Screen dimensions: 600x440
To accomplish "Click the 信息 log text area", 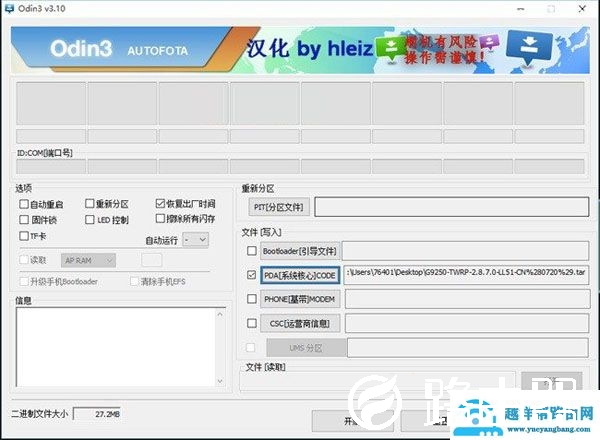I will pos(116,347).
